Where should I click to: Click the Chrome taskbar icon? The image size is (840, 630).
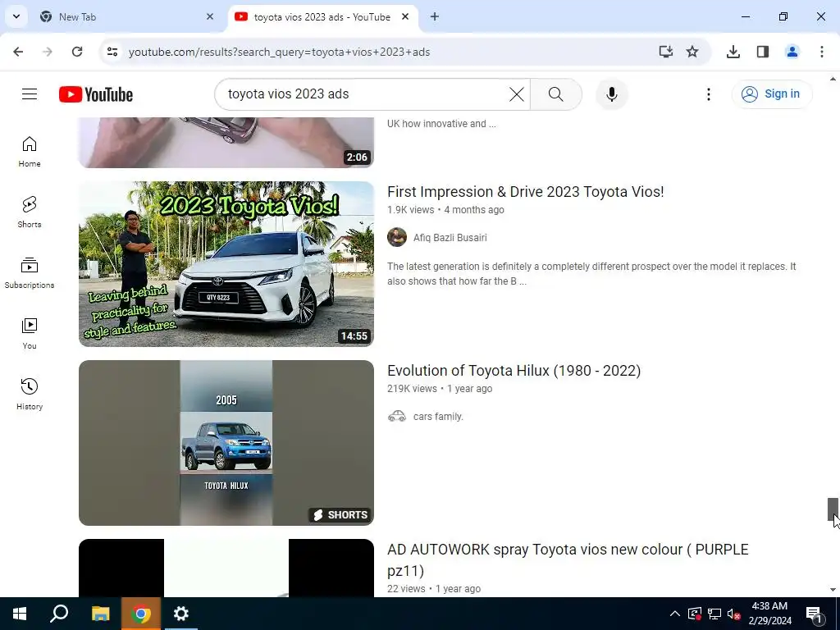pyautogui.click(x=140, y=614)
